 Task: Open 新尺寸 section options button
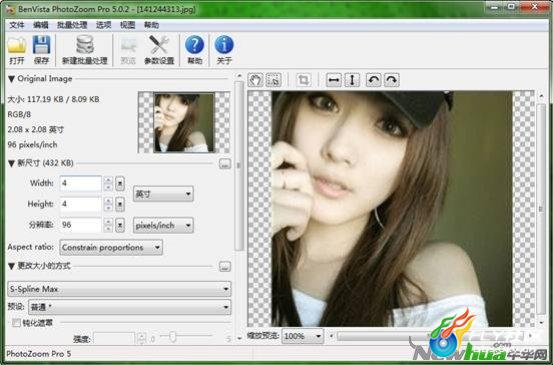pos(225,164)
